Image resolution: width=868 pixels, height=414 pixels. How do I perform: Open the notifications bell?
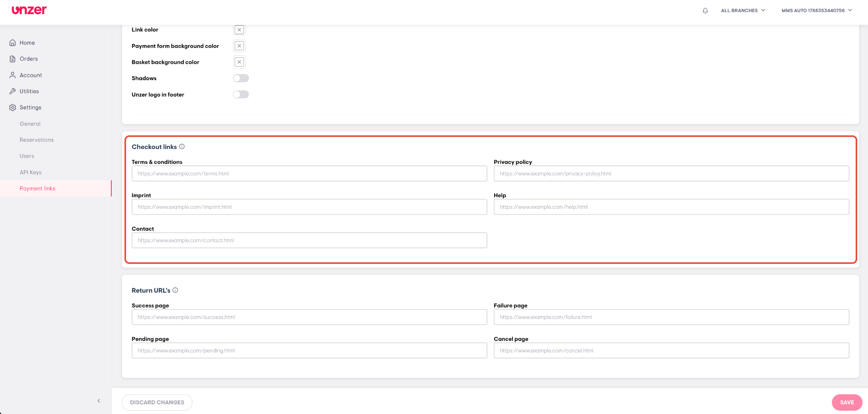pos(705,11)
